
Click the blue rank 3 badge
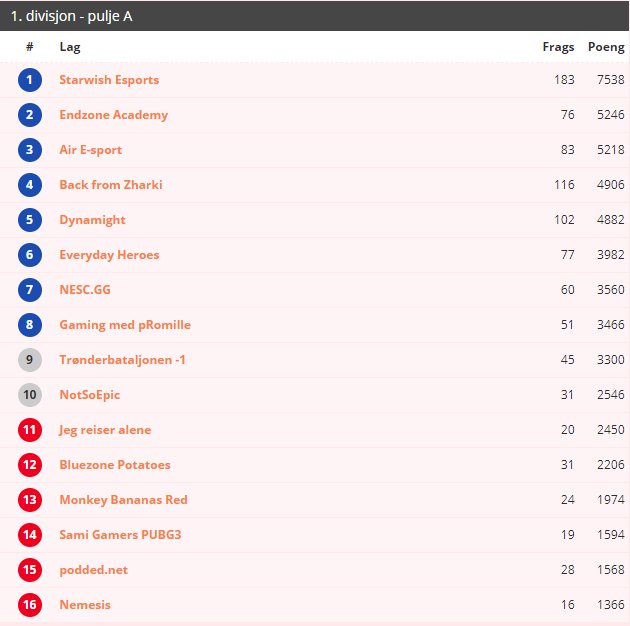[30, 150]
